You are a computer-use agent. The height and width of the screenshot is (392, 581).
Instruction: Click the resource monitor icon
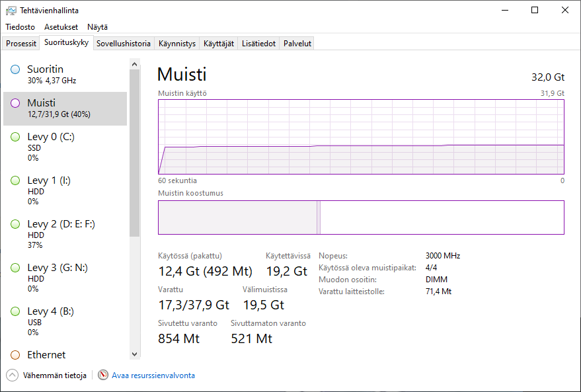click(x=103, y=375)
